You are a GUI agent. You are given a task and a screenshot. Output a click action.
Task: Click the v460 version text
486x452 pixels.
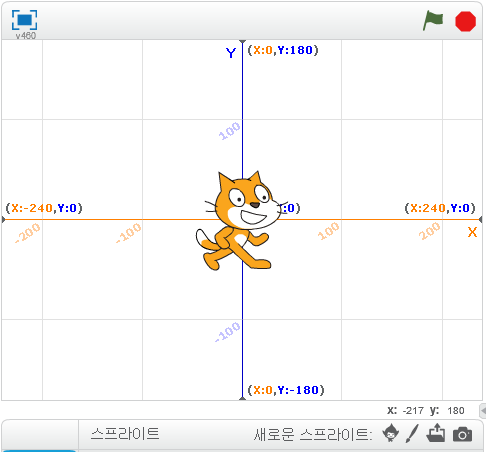tap(26, 36)
